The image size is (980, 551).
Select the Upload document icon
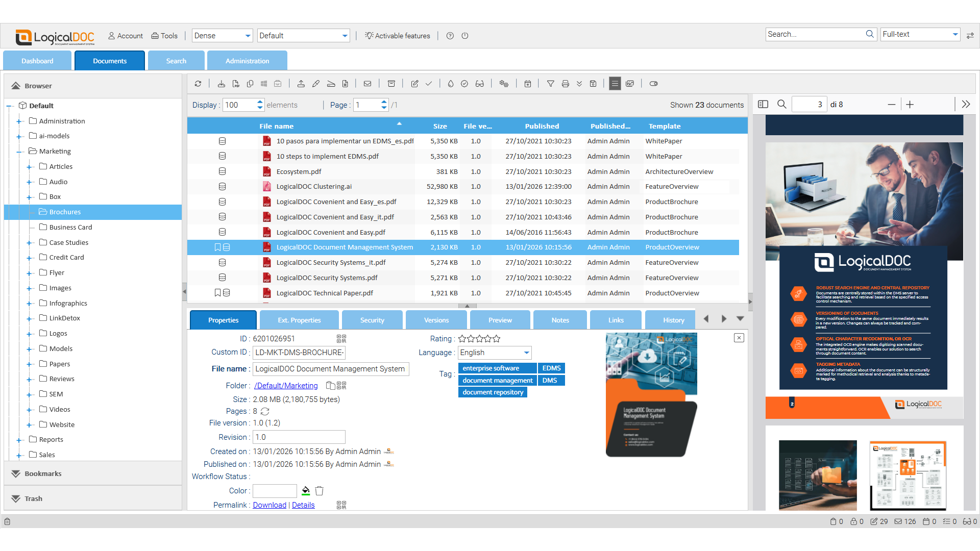point(301,83)
